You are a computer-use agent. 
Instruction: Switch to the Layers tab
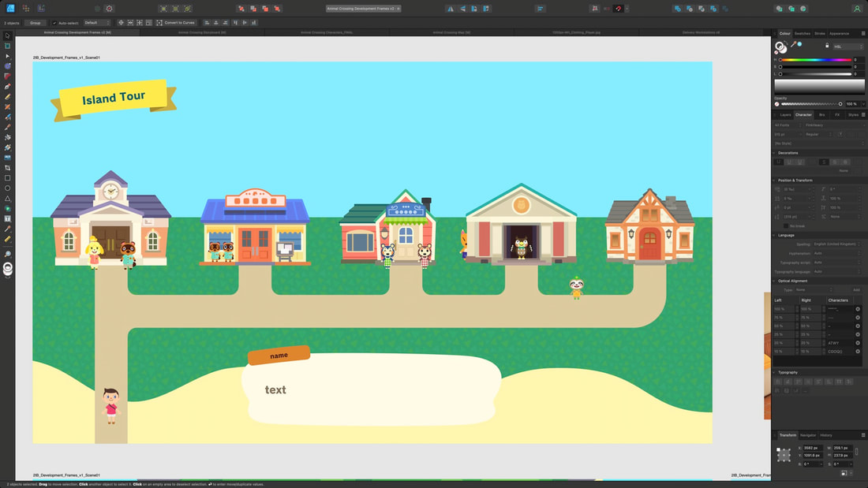point(785,115)
